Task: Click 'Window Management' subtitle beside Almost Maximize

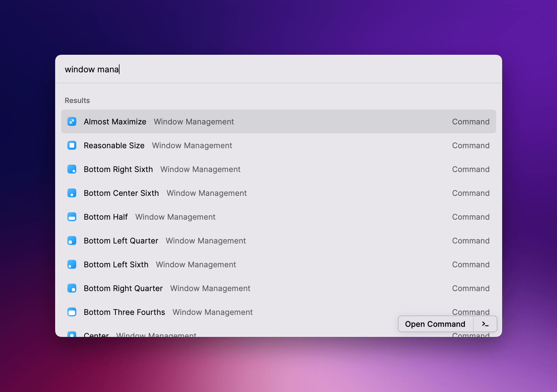Action: tap(194, 122)
